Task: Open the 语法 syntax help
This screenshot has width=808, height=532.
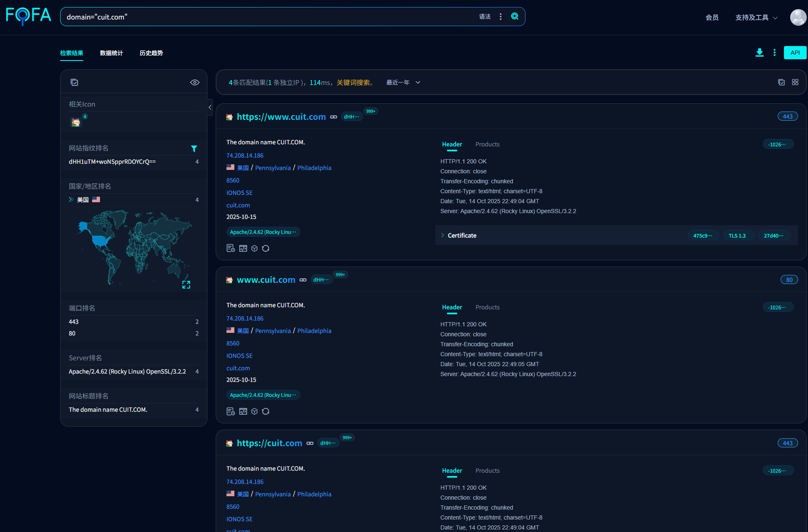Action: [485, 17]
